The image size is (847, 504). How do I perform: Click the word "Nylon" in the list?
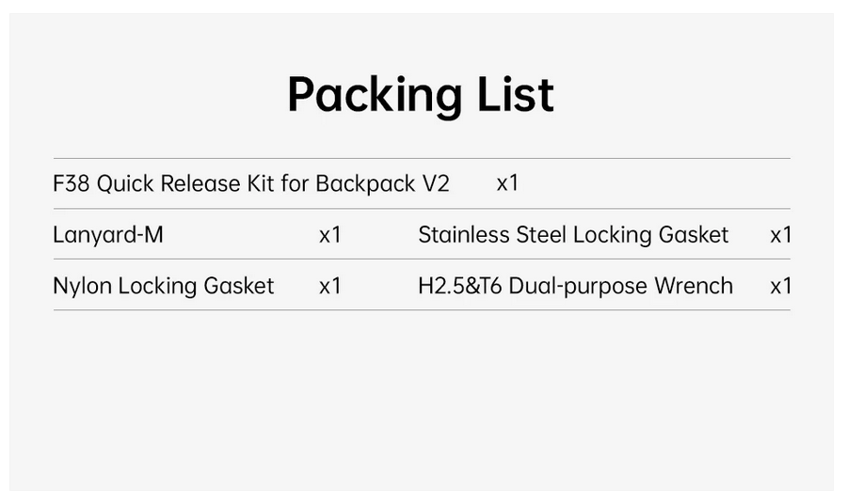click(x=83, y=286)
